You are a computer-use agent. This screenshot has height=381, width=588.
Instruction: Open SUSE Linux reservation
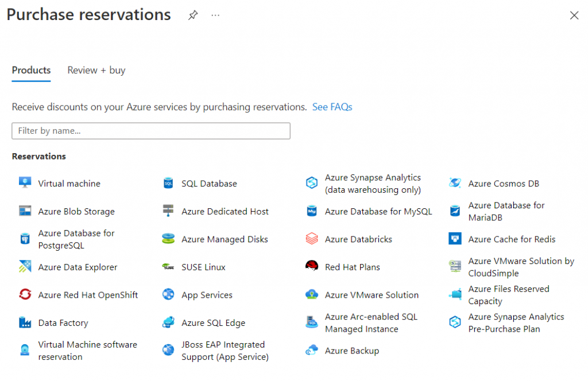tap(202, 267)
